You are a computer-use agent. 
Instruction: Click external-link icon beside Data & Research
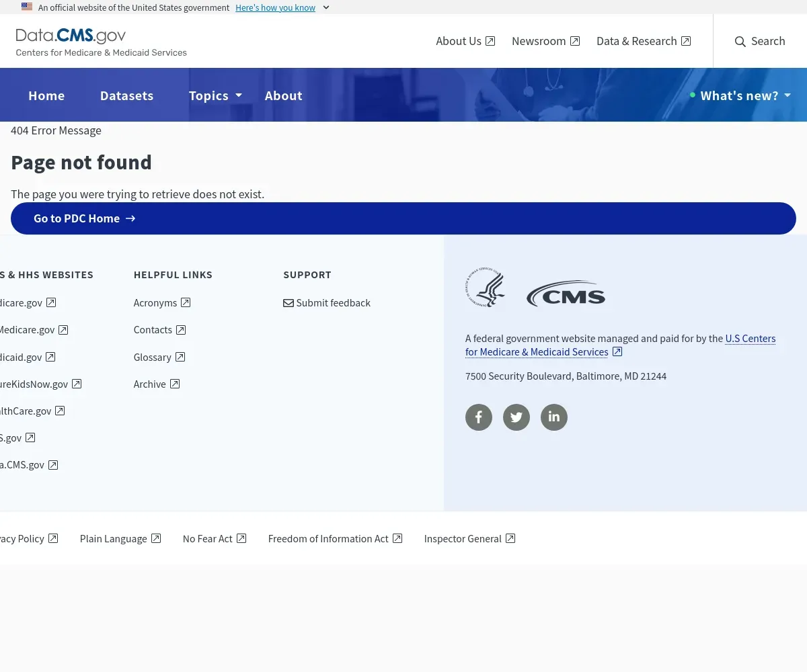pos(686,41)
